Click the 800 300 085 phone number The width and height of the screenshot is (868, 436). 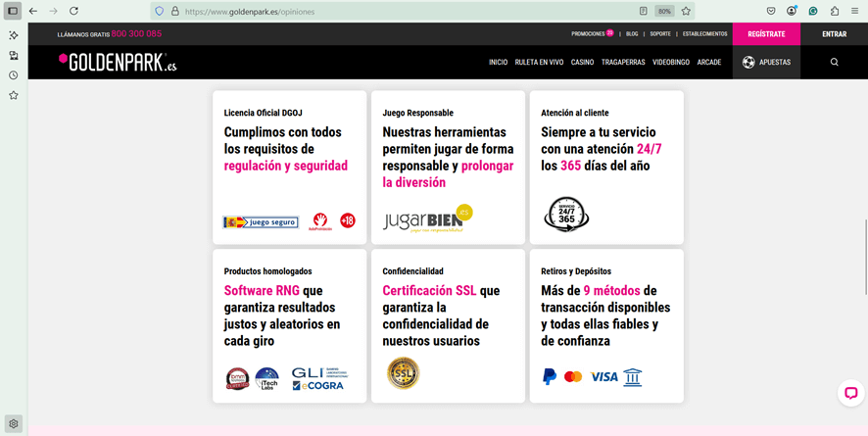click(x=136, y=33)
